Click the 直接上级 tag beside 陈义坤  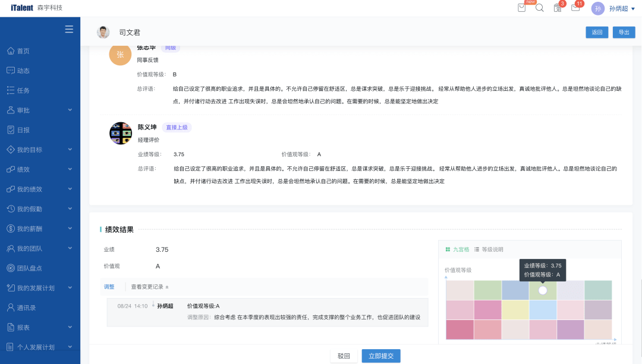tap(177, 128)
